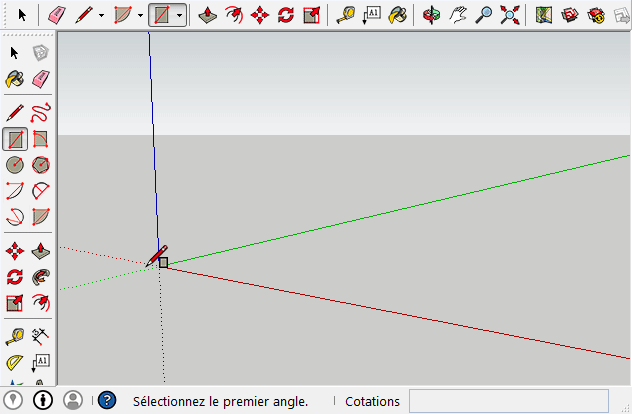This screenshot has height=414, width=632.
Task: Select the Pan hand tool
Action: pyautogui.click(x=457, y=15)
